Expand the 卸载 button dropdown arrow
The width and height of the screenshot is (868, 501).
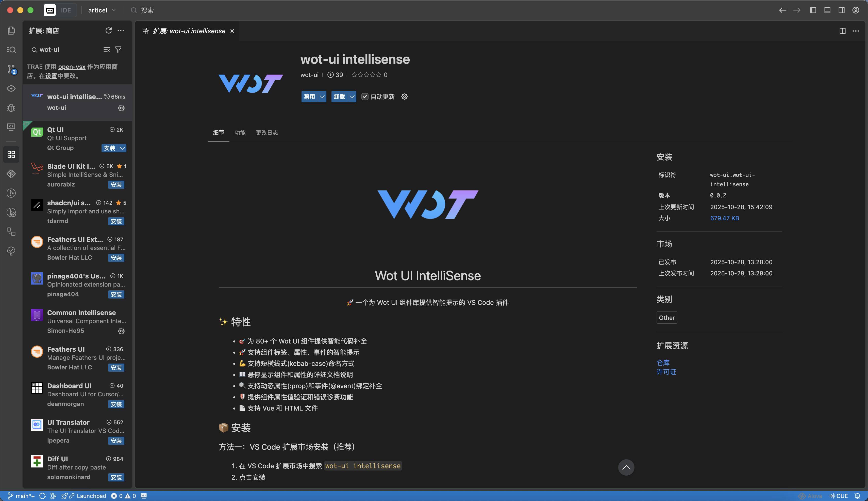[x=352, y=97]
